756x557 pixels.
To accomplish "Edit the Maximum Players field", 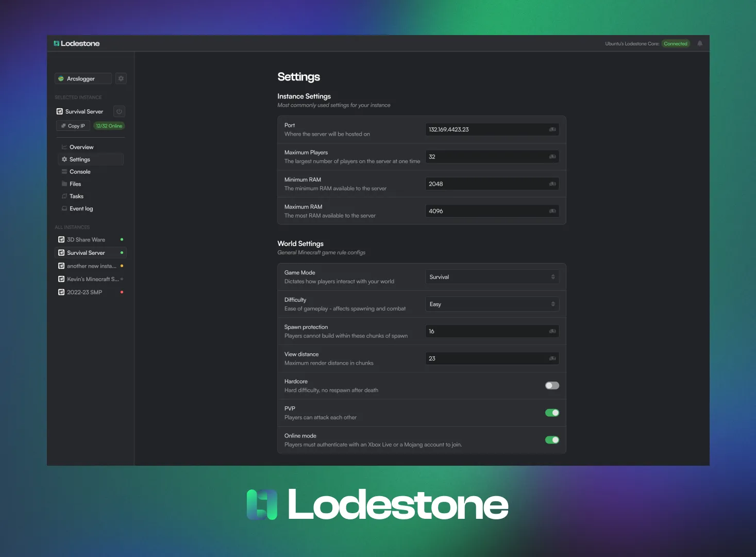I will pos(491,156).
